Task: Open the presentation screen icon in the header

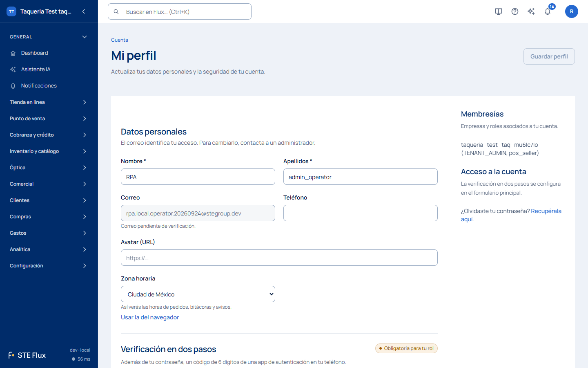Action: [x=499, y=11]
